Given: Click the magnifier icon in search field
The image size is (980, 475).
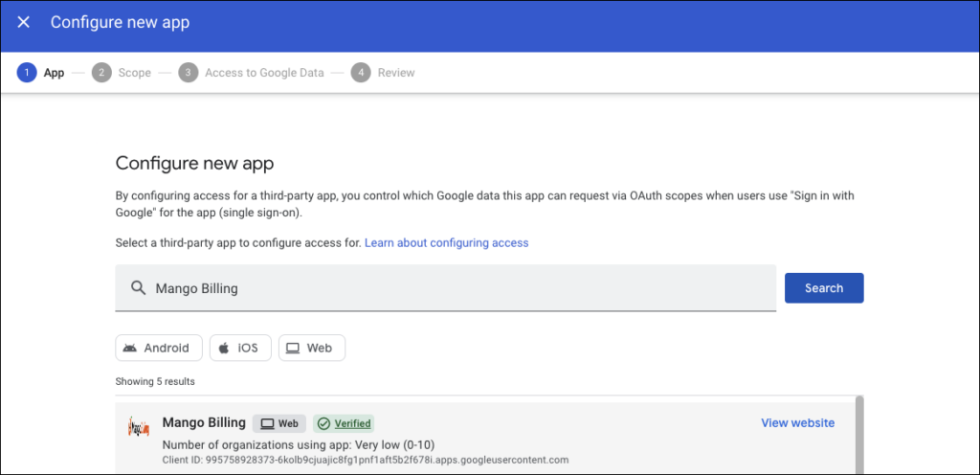Looking at the screenshot, I should (x=138, y=287).
